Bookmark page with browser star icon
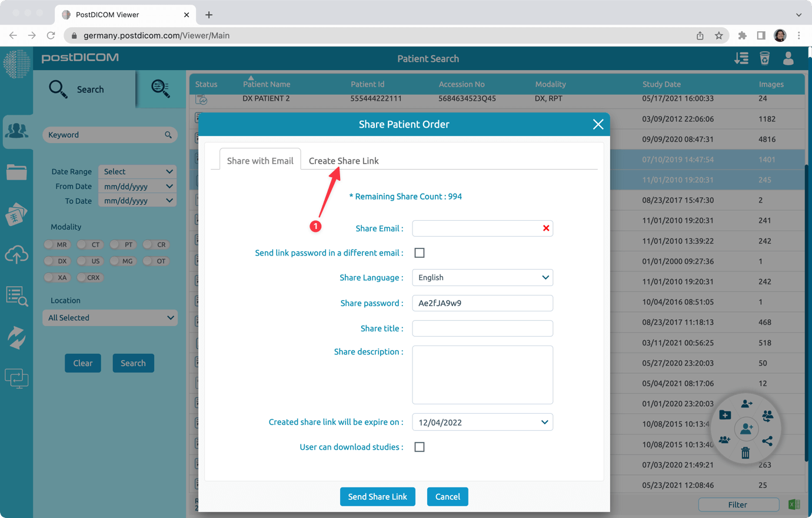Viewport: 812px width, 518px height. (x=719, y=35)
